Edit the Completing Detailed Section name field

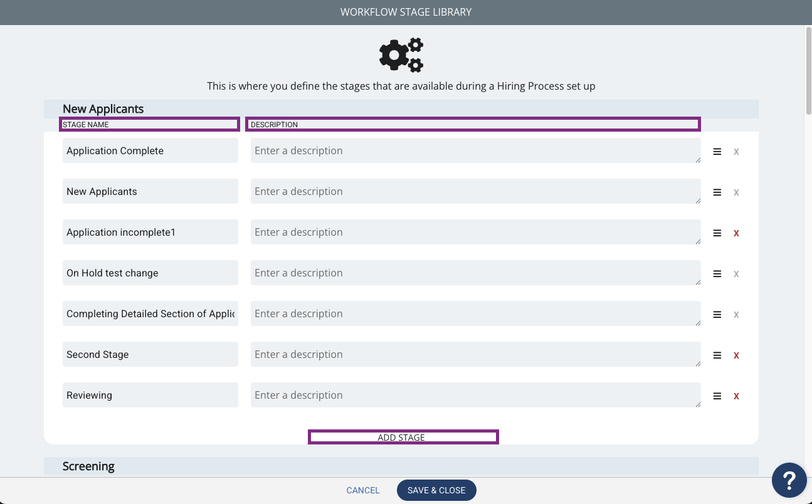pos(150,313)
